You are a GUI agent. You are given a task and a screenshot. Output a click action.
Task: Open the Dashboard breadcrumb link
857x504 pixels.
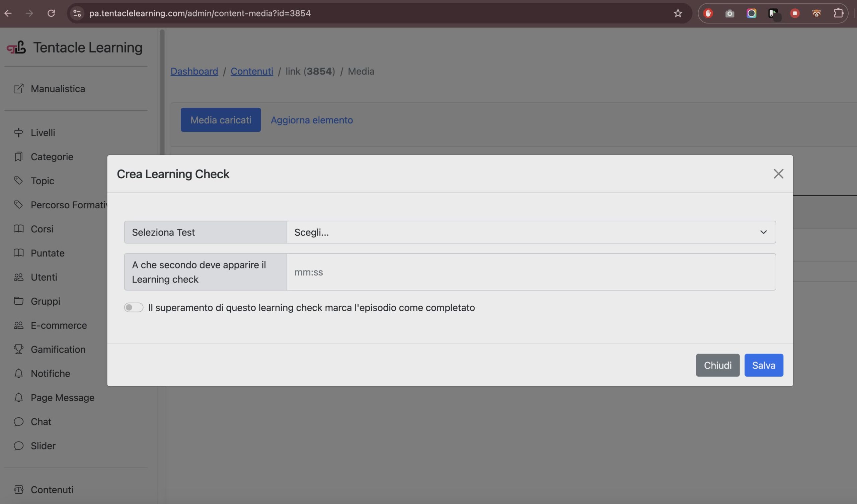pyautogui.click(x=194, y=71)
